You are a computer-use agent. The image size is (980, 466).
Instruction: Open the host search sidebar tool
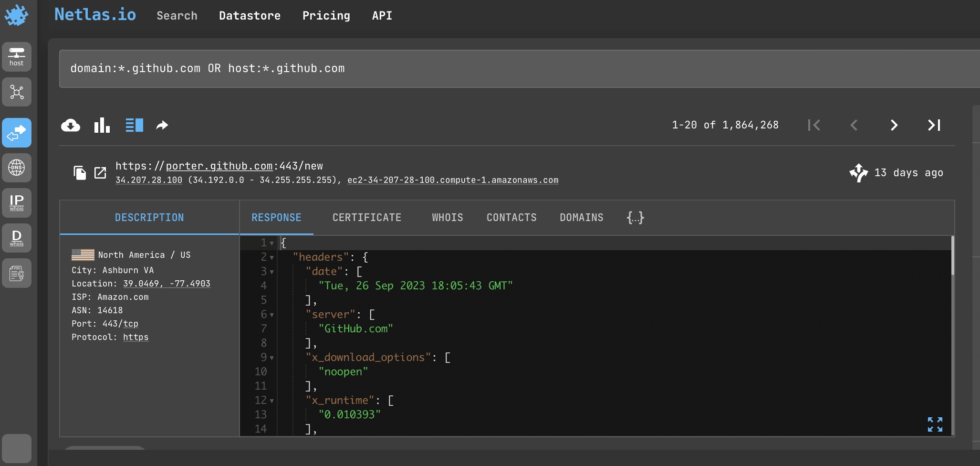click(17, 57)
